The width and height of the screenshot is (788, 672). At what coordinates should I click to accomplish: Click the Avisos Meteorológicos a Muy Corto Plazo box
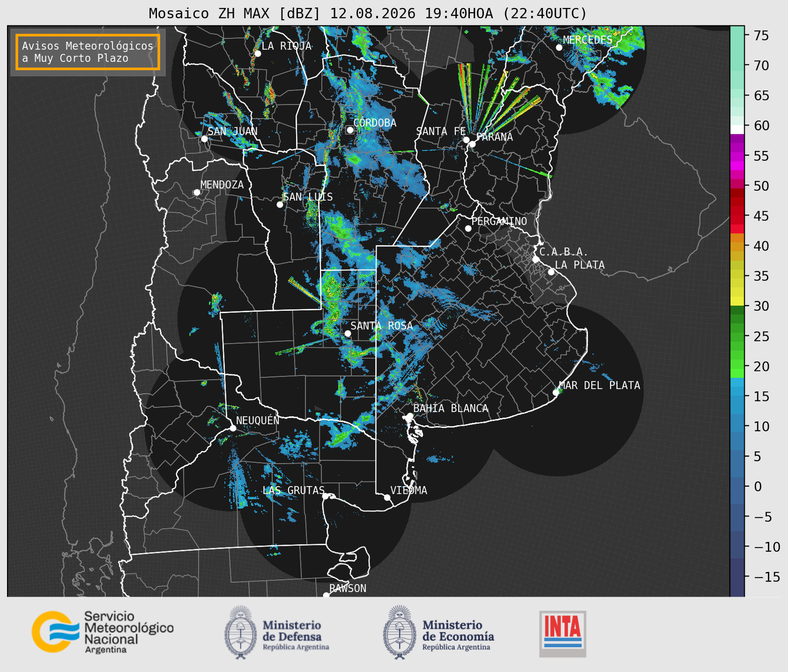coord(88,52)
